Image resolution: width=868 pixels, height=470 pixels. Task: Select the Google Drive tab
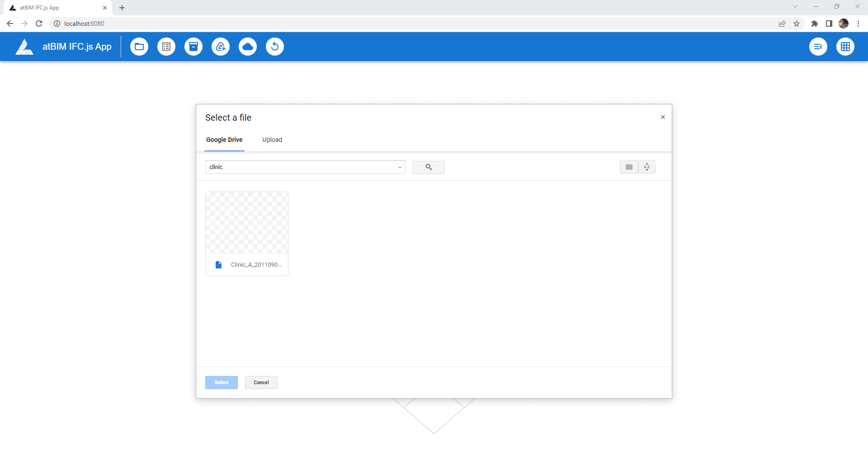click(x=224, y=140)
